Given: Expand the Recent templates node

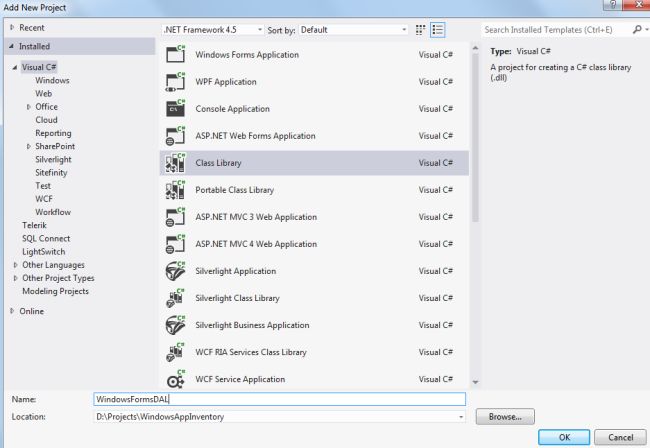Looking at the screenshot, I should coord(12,27).
